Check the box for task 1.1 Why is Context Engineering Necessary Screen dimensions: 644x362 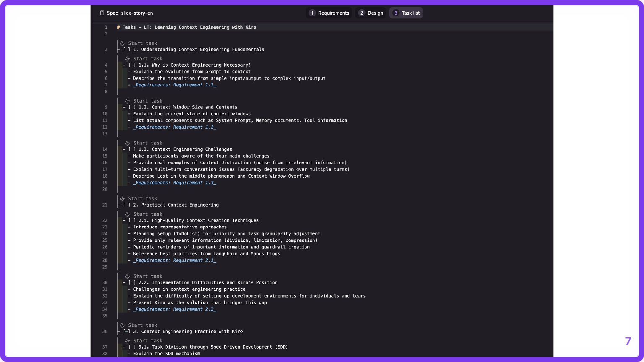click(132, 65)
